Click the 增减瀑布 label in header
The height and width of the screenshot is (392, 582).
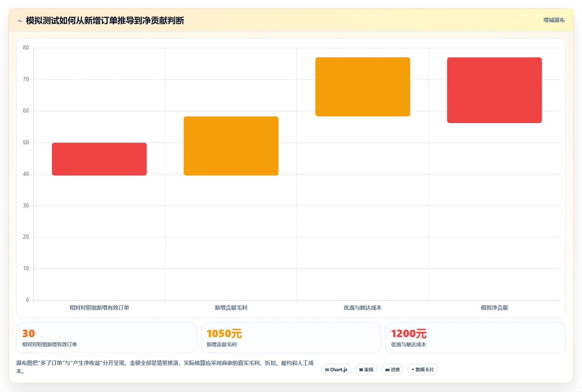pyautogui.click(x=554, y=20)
